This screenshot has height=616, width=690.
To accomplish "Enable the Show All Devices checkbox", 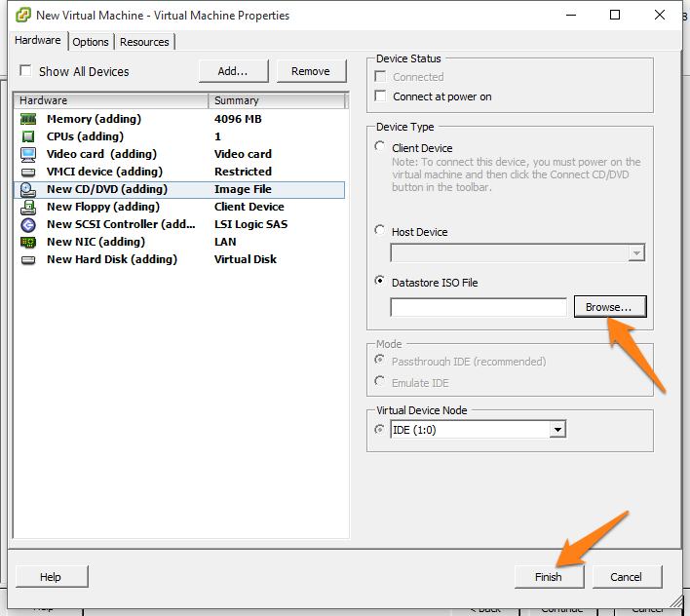I will (x=26, y=71).
